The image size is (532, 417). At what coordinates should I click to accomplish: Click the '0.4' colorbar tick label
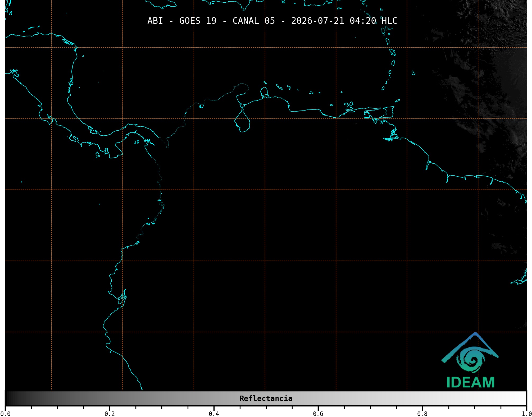214,414
